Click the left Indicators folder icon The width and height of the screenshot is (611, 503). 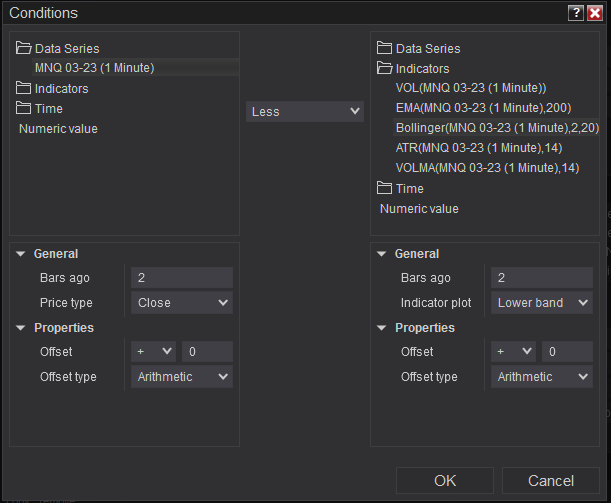24,88
